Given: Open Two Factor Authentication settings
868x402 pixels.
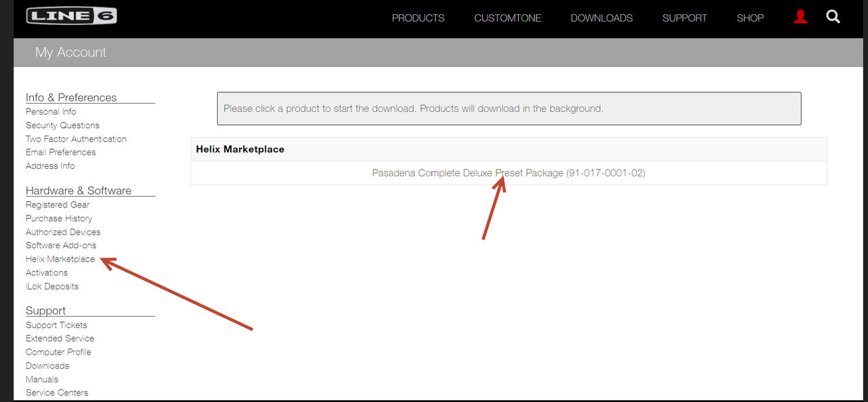Looking at the screenshot, I should pyautogui.click(x=76, y=139).
